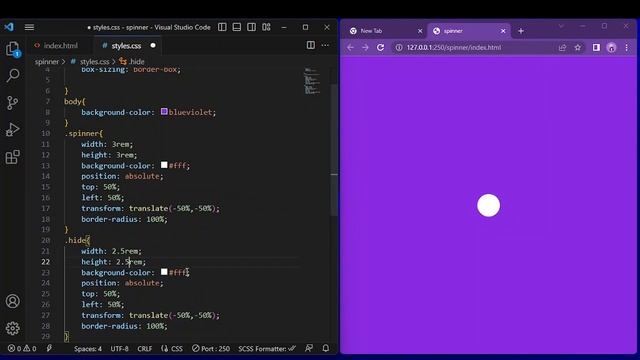Toggle the secondary side bar layout icon
The image size is (640, 360).
click(251, 27)
